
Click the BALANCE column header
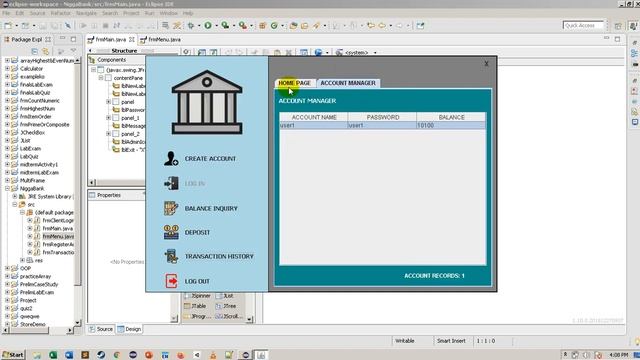[451, 117]
